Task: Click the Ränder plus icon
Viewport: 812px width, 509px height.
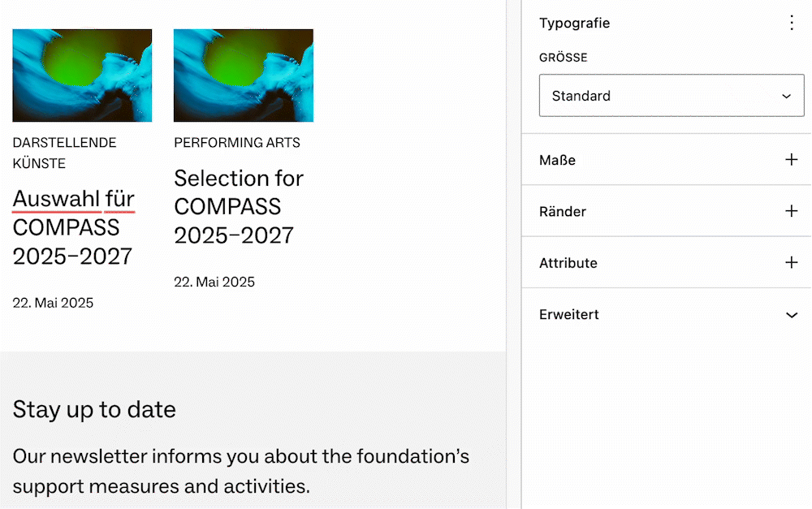Action: (x=792, y=211)
